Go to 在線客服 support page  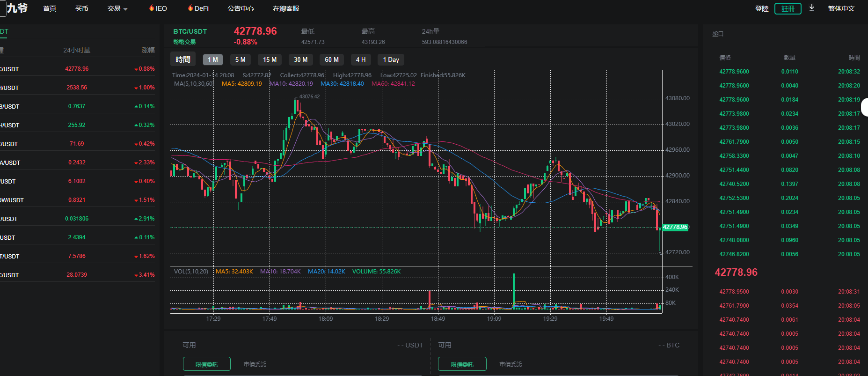(x=286, y=8)
